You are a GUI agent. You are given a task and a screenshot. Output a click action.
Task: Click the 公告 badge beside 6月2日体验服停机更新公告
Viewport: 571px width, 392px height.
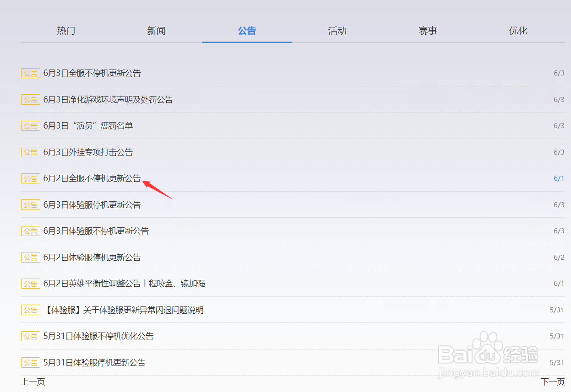point(30,257)
